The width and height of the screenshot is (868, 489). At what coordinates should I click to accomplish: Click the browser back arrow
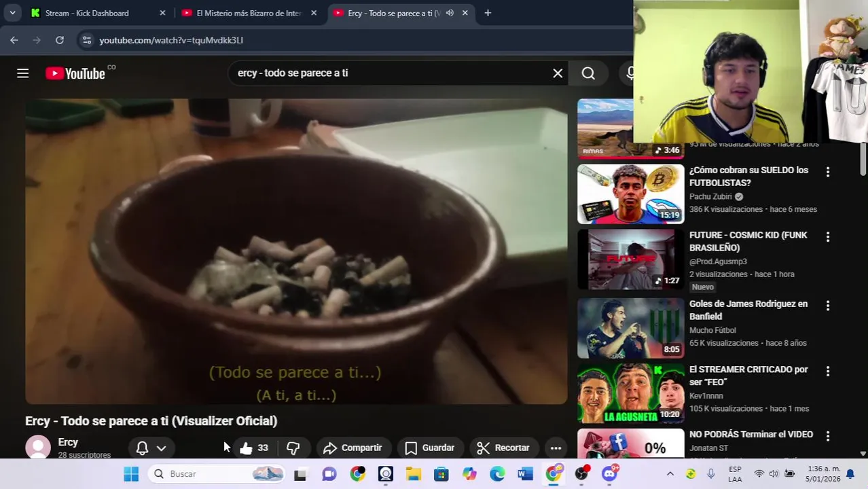pos(14,40)
